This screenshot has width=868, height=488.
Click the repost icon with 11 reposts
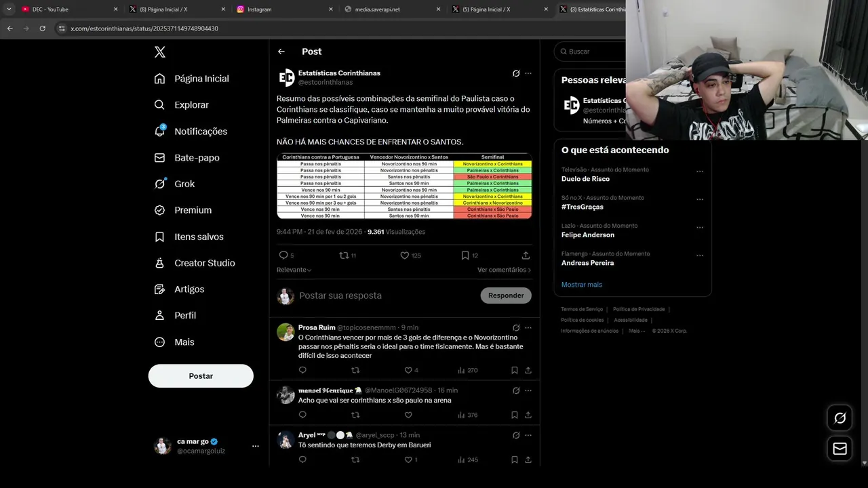[x=344, y=256]
